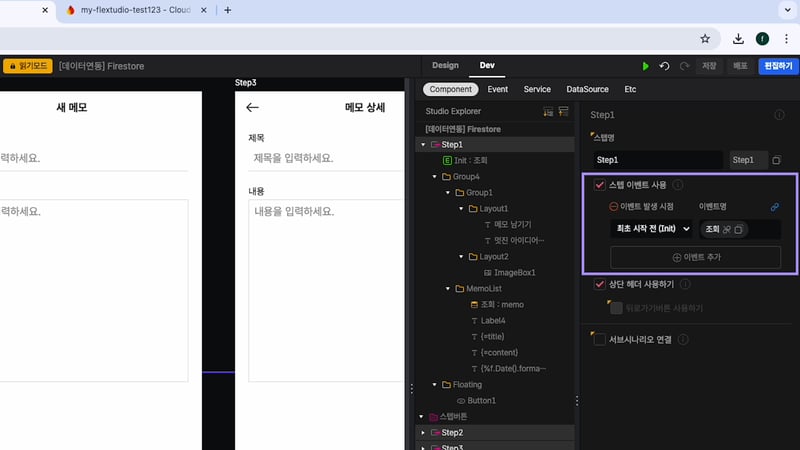Expand the Step2 tree node
800x450 pixels.
(423, 433)
